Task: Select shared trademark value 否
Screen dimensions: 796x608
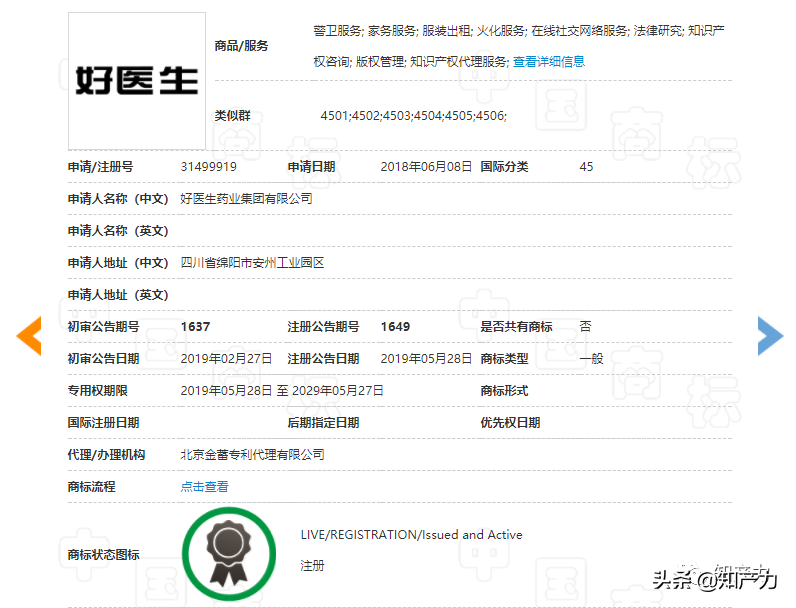Action: [x=585, y=326]
